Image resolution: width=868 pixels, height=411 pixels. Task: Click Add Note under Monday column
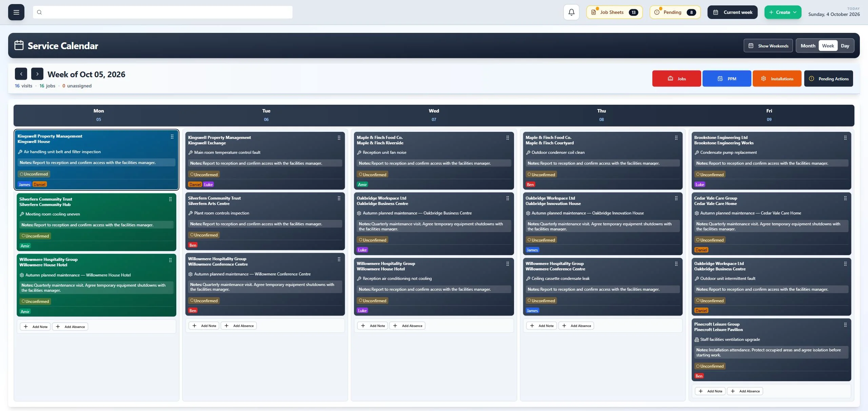35,327
